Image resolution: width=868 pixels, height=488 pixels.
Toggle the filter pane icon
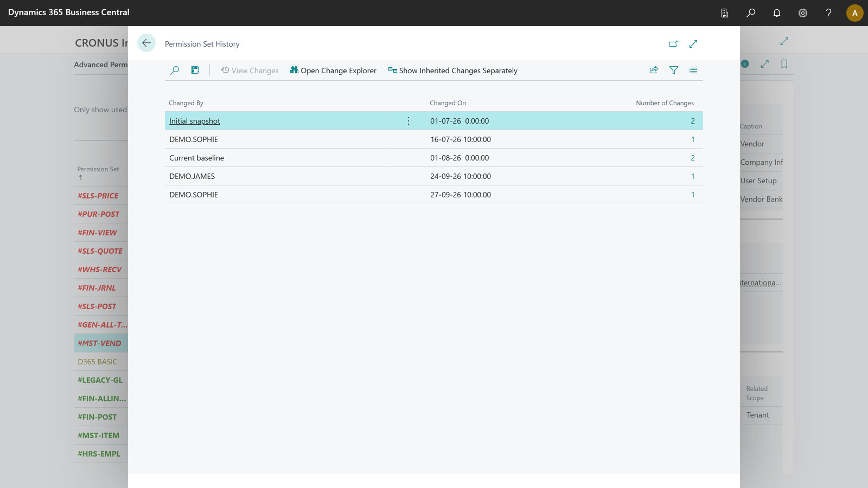click(674, 70)
